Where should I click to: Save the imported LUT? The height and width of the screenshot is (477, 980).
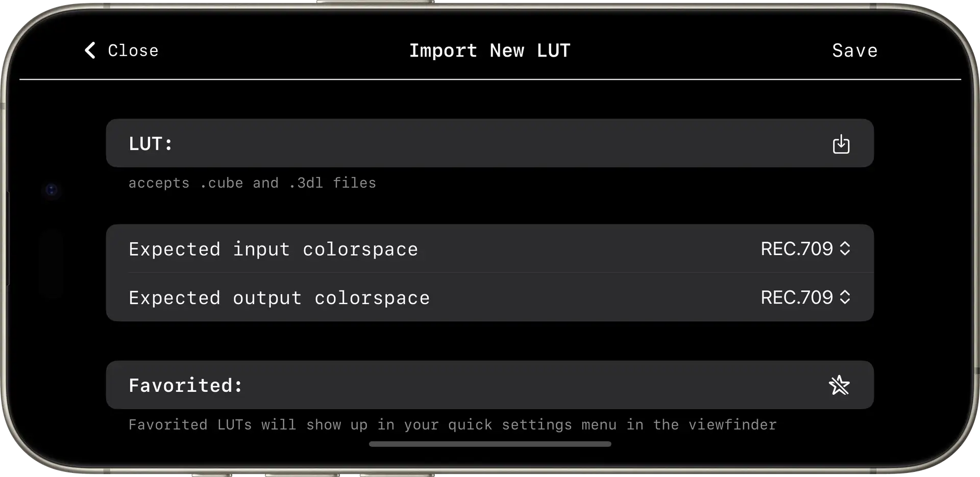coord(854,51)
